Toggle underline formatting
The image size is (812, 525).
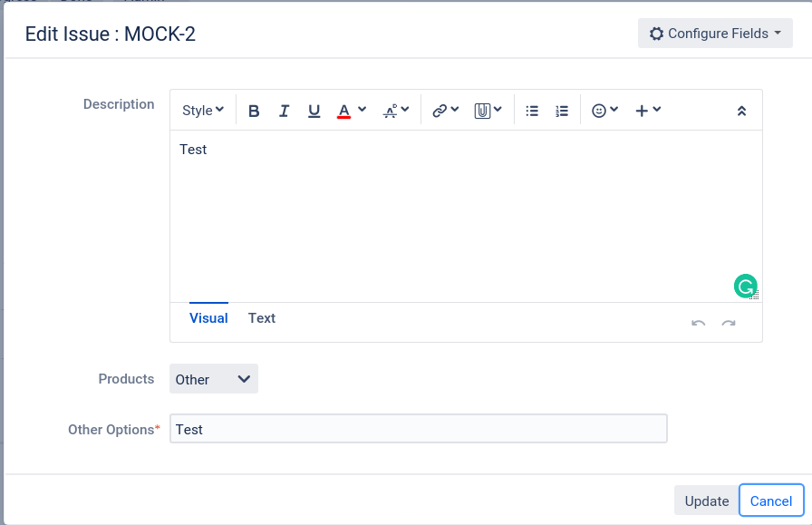click(314, 111)
